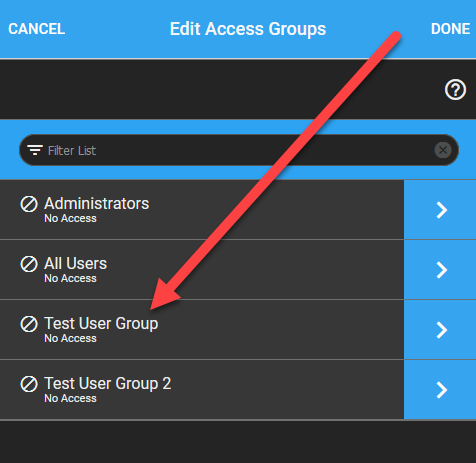Select the Test User Group row
The image size is (476, 463).
(x=202, y=330)
